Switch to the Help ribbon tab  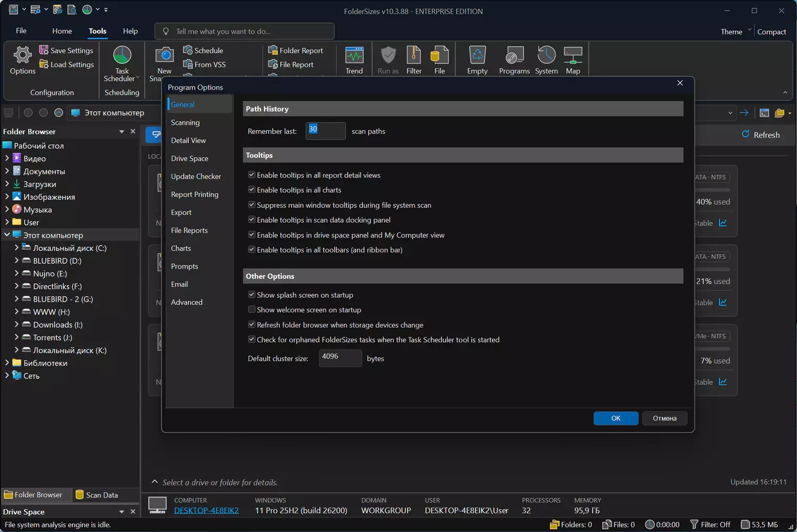point(130,31)
